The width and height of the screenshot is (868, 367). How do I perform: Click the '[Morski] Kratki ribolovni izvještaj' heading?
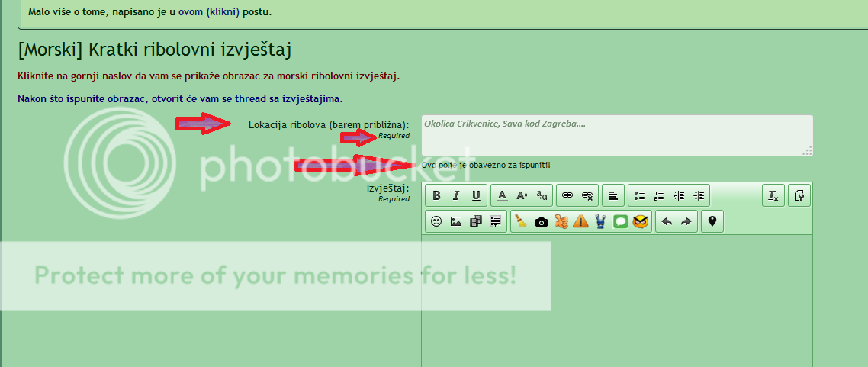coord(154,50)
